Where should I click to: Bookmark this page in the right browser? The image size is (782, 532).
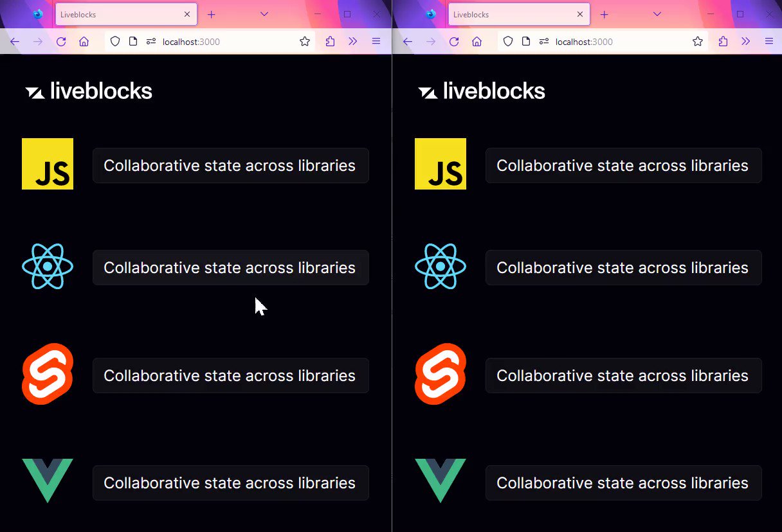[698, 42]
